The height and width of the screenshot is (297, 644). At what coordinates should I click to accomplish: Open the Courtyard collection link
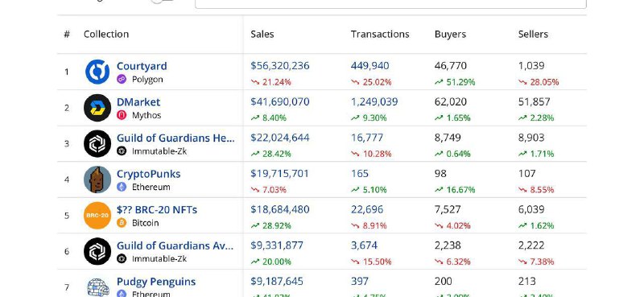[142, 66]
